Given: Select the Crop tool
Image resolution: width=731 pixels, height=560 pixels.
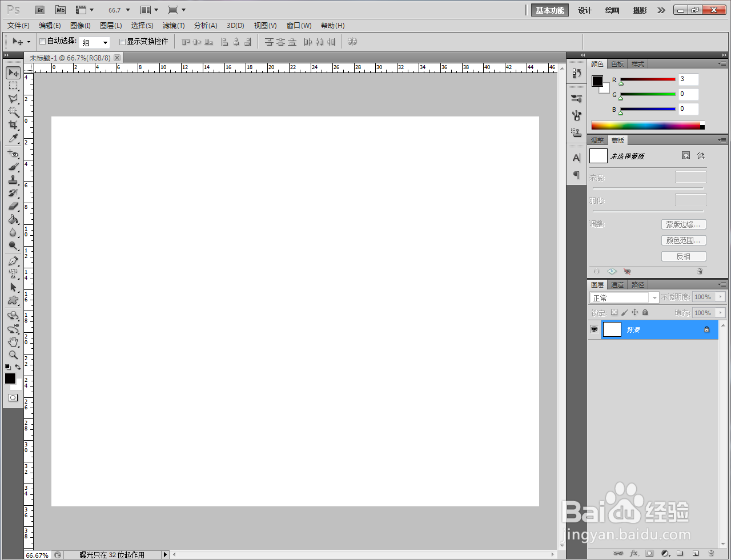Looking at the screenshot, I should click(13, 125).
